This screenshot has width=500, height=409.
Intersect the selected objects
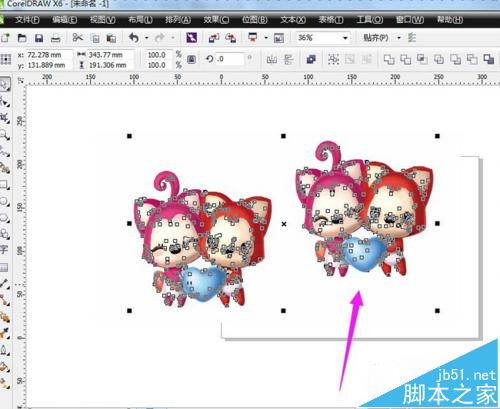tap(422, 59)
